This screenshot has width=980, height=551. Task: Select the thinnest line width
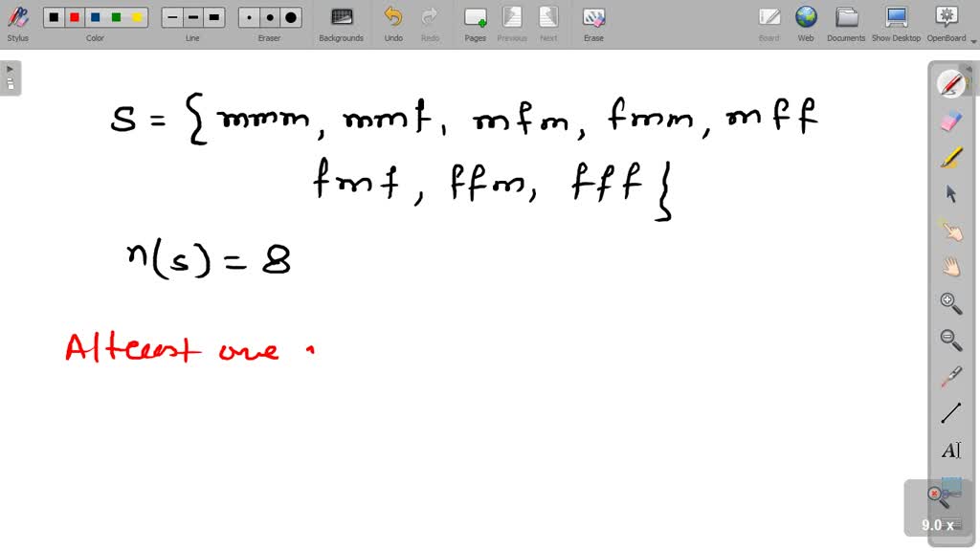click(x=172, y=17)
